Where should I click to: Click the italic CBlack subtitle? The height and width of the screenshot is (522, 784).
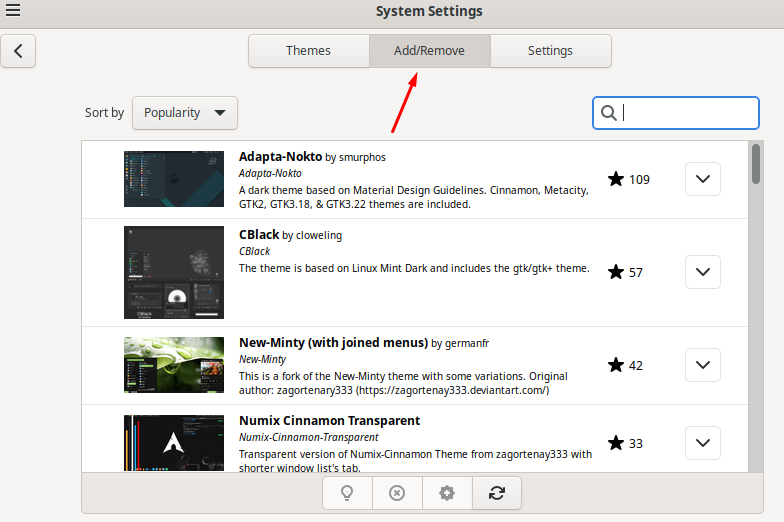pos(254,252)
